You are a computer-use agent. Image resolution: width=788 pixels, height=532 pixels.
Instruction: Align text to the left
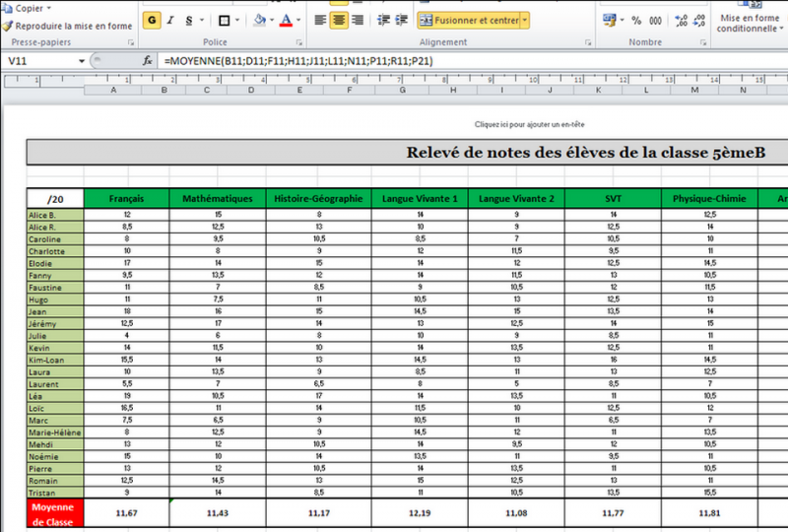click(320, 20)
